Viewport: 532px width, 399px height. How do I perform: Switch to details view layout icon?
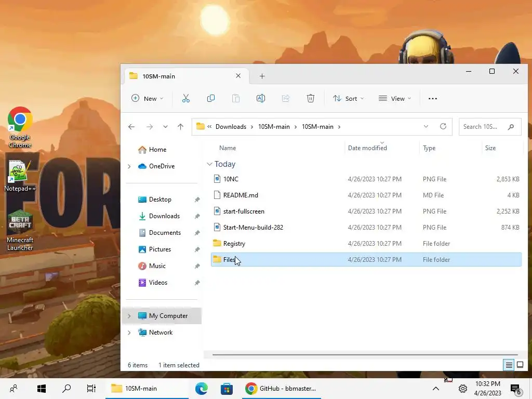click(509, 365)
